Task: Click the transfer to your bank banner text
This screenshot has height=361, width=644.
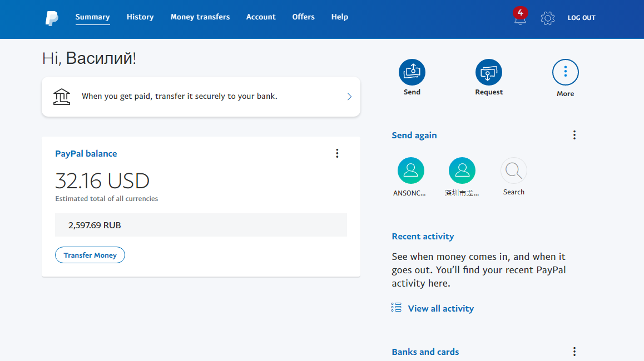Action: 180,96
